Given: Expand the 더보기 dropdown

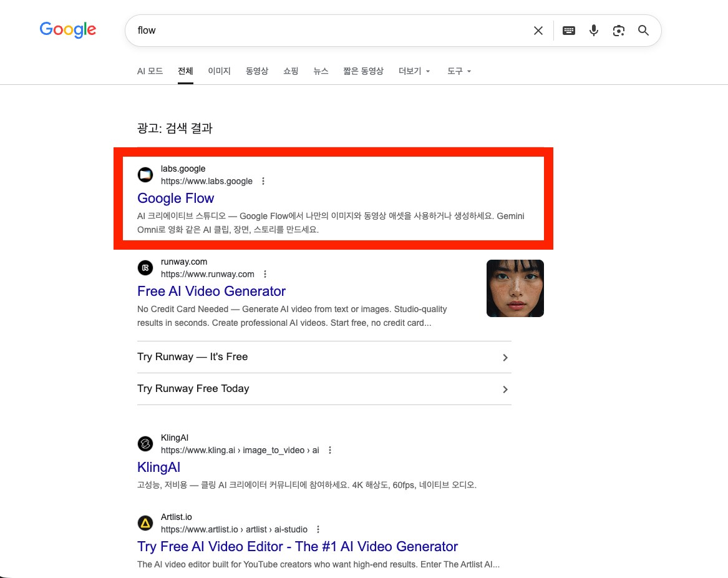Looking at the screenshot, I should pos(414,71).
